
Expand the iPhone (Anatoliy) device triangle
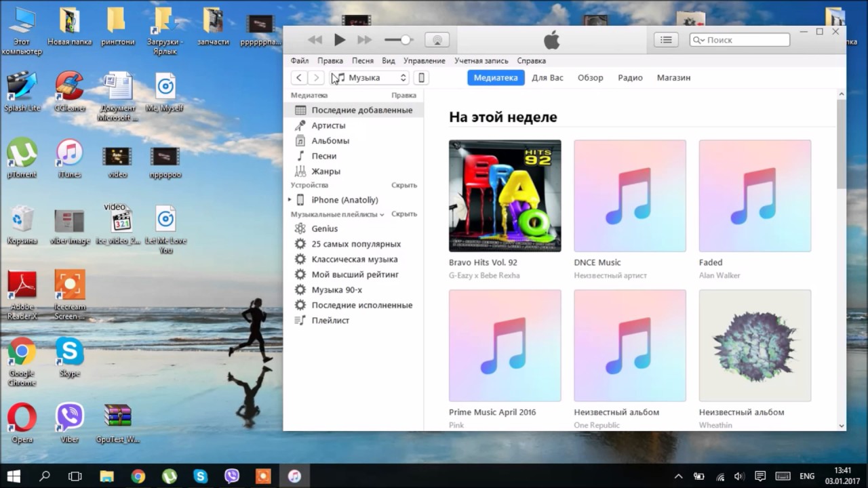click(290, 200)
